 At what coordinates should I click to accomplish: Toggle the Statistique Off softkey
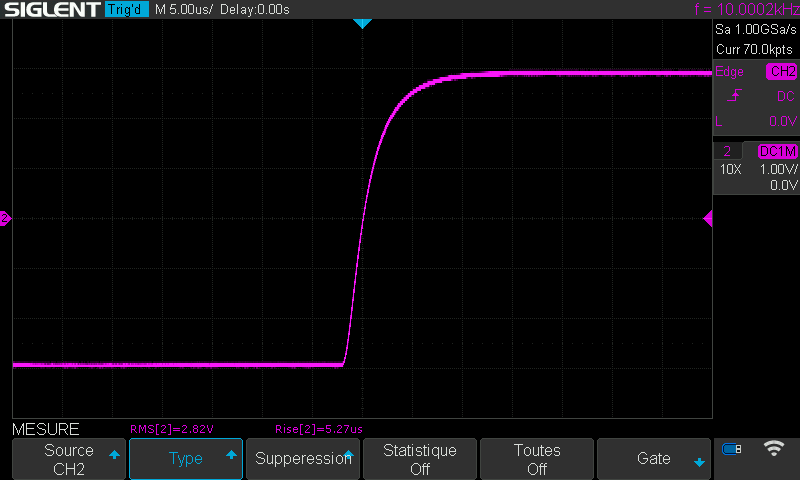[420, 459]
